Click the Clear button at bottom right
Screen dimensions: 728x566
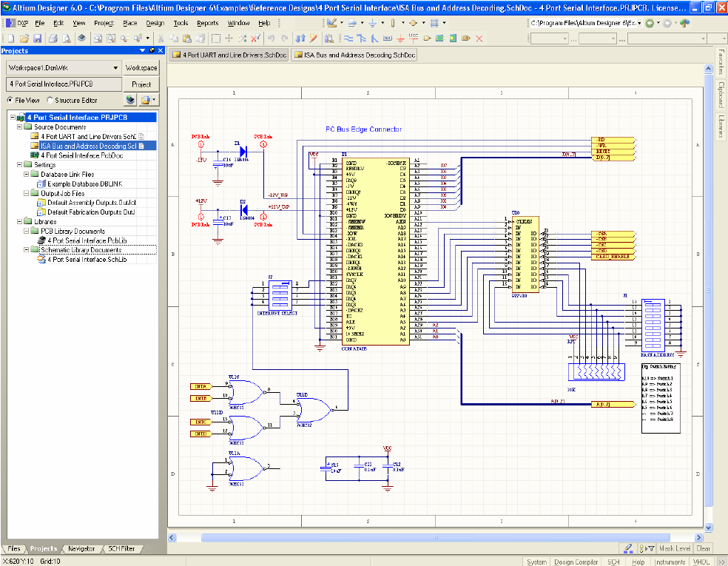tap(703, 548)
